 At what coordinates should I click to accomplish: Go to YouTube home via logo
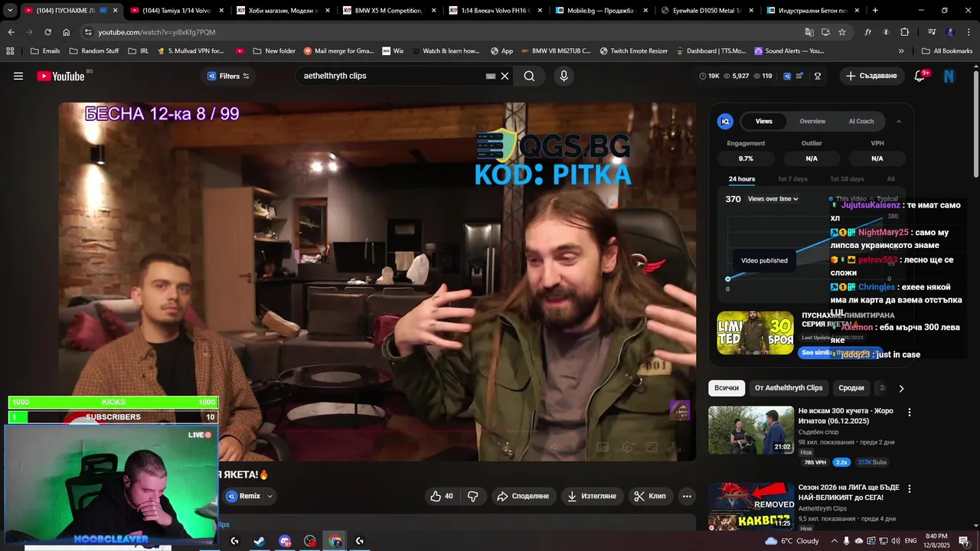(x=60, y=76)
